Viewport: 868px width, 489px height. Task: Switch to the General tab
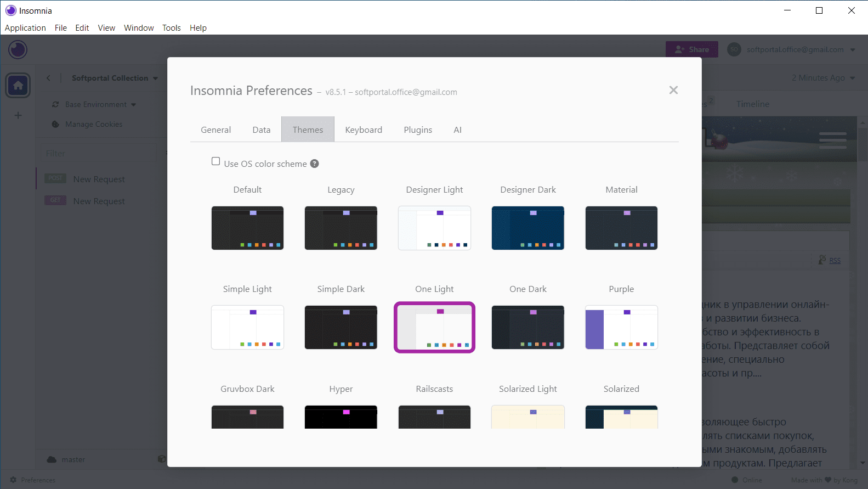click(216, 130)
